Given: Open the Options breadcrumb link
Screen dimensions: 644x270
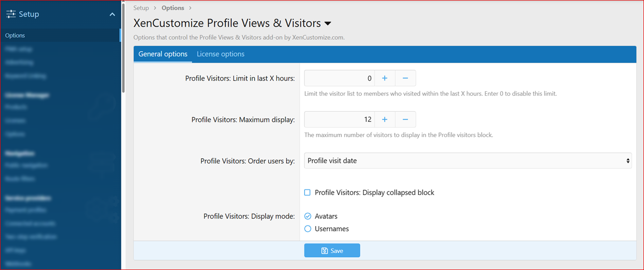Looking at the screenshot, I should click(x=173, y=8).
